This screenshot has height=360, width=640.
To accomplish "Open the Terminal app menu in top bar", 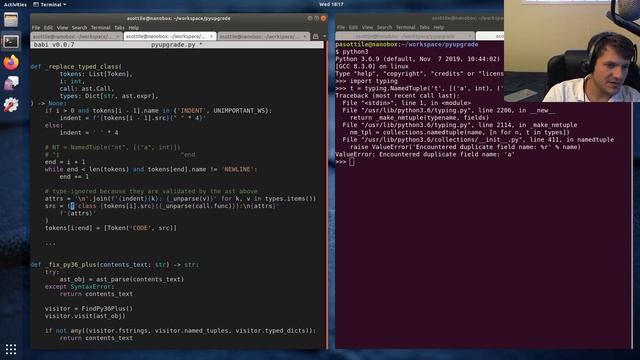I will click(50, 4).
